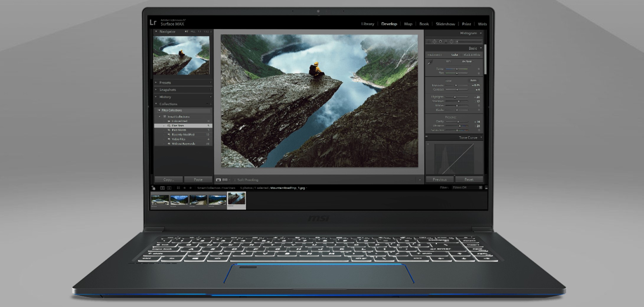Select the Spot Removal tool
This screenshot has height=307, width=644.
click(434, 42)
